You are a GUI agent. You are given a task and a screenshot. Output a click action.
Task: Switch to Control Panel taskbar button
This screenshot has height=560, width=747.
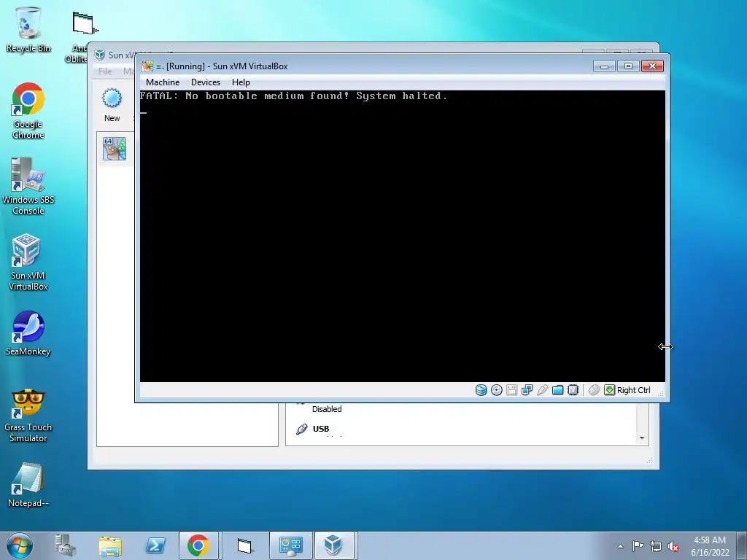pos(290,545)
